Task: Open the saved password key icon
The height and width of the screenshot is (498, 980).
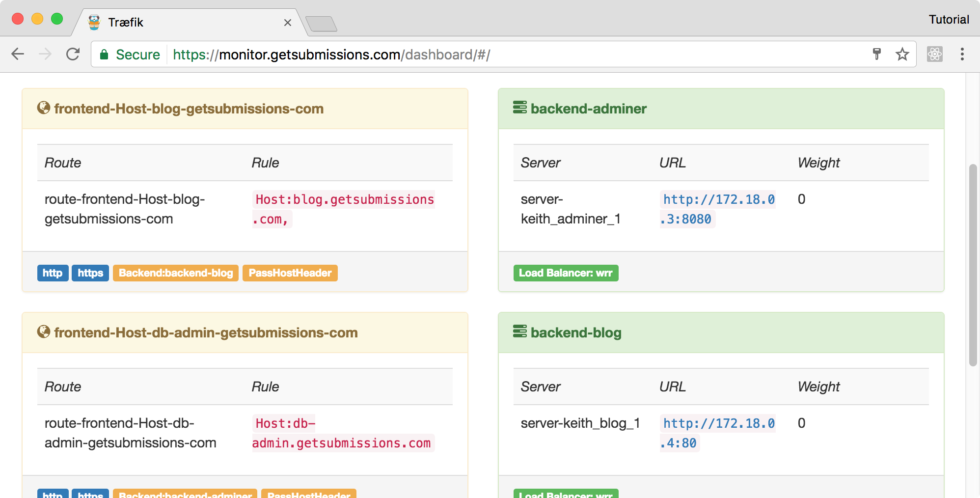Action: coord(877,54)
